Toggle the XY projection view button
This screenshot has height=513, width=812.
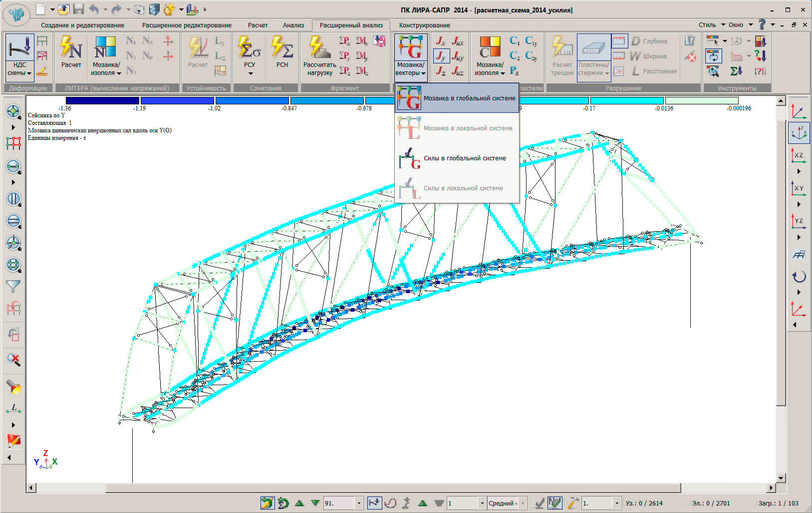click(x=799, y=188)
